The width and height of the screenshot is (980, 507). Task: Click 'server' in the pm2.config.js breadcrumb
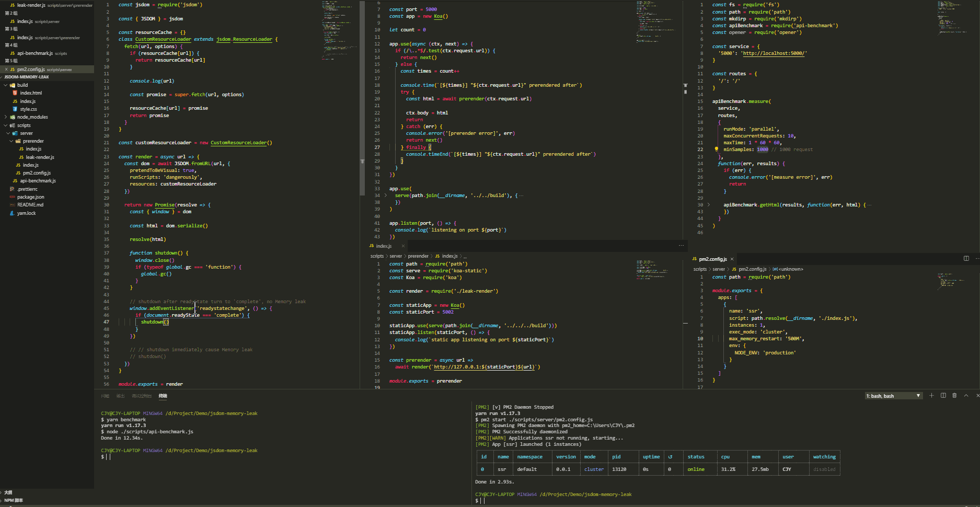719,269
